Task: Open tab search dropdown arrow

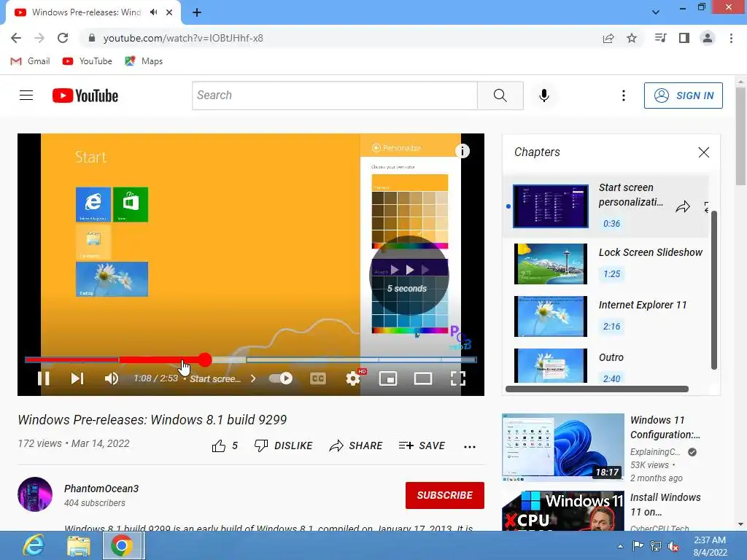Action: click(656, 12)
